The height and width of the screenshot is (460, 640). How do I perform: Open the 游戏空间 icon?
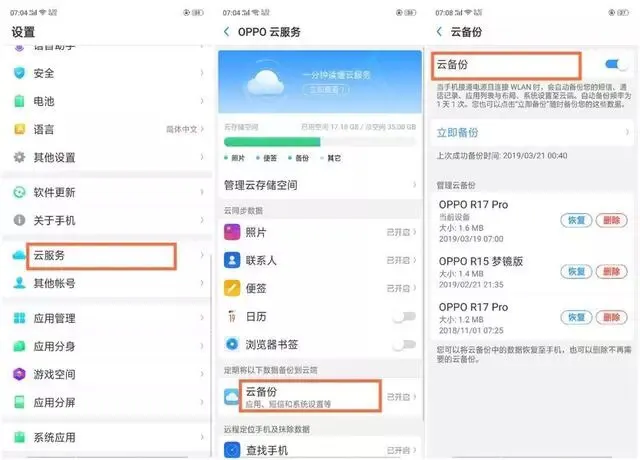[18, 374]
